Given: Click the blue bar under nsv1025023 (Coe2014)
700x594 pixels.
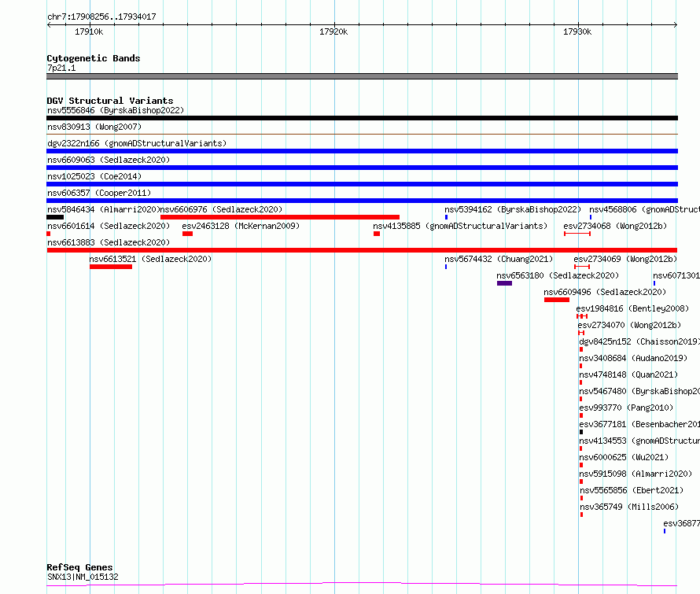Looking at the screenshot, I should 362,184.
